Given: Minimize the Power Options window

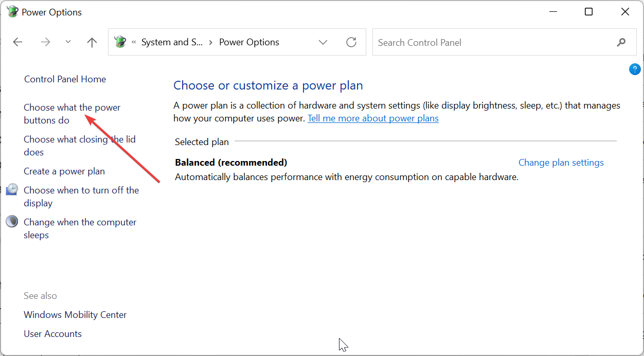Looking at the screenshot, I should coord(553,12).
